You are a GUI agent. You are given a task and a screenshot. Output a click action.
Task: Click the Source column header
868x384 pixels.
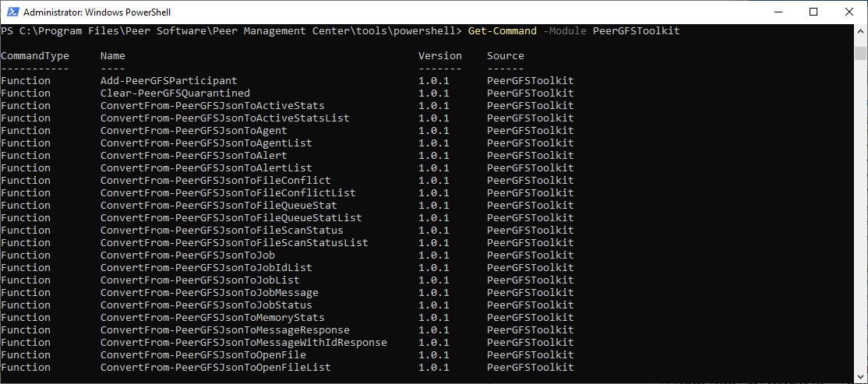(x=506, y=56)
